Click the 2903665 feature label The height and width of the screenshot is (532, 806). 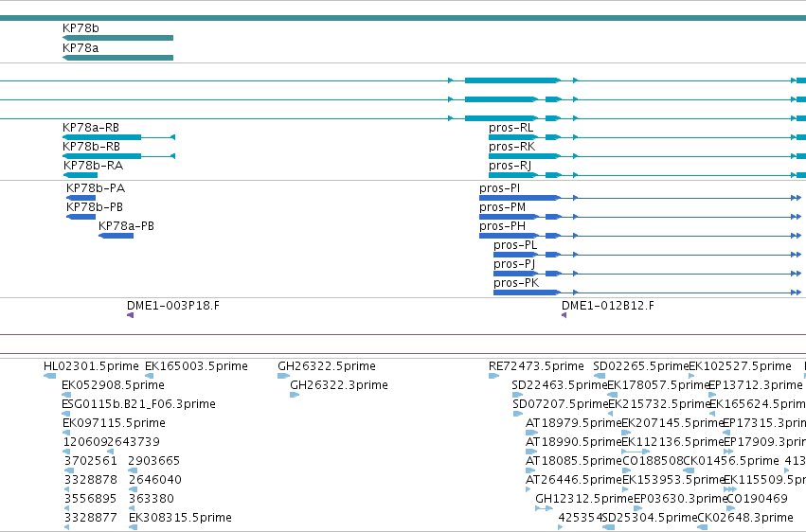153,461
